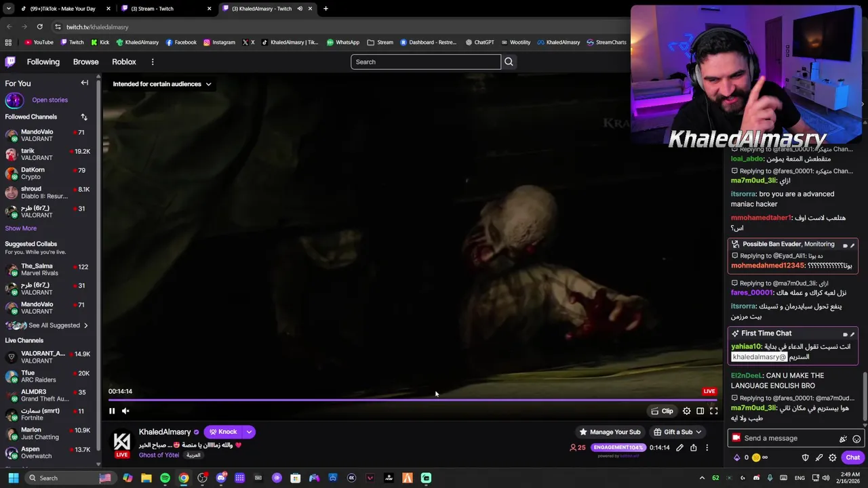Click the search magnifier button
Image resolution: width=868 pixels, height=488 pixels.
point(509,62)
